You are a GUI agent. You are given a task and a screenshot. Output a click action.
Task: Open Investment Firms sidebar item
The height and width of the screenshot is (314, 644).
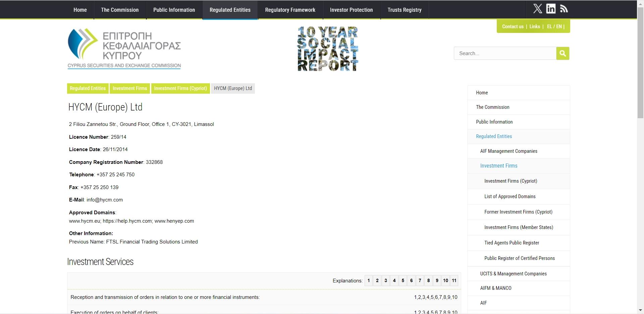[519, 166]
